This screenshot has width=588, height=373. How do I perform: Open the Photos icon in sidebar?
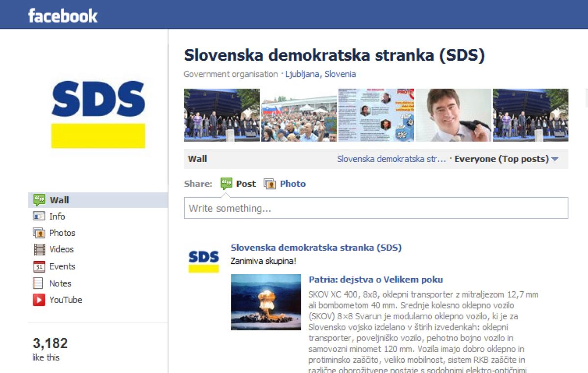point(39,233)
